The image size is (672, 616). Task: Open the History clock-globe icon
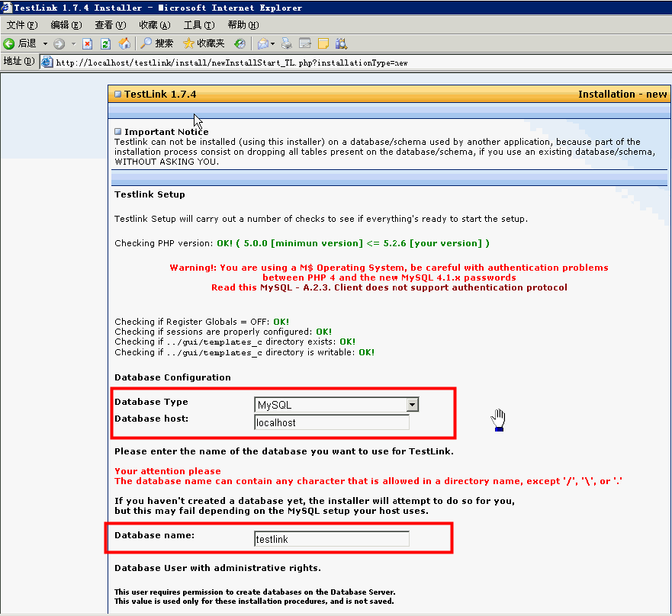(x=240, y=43)
